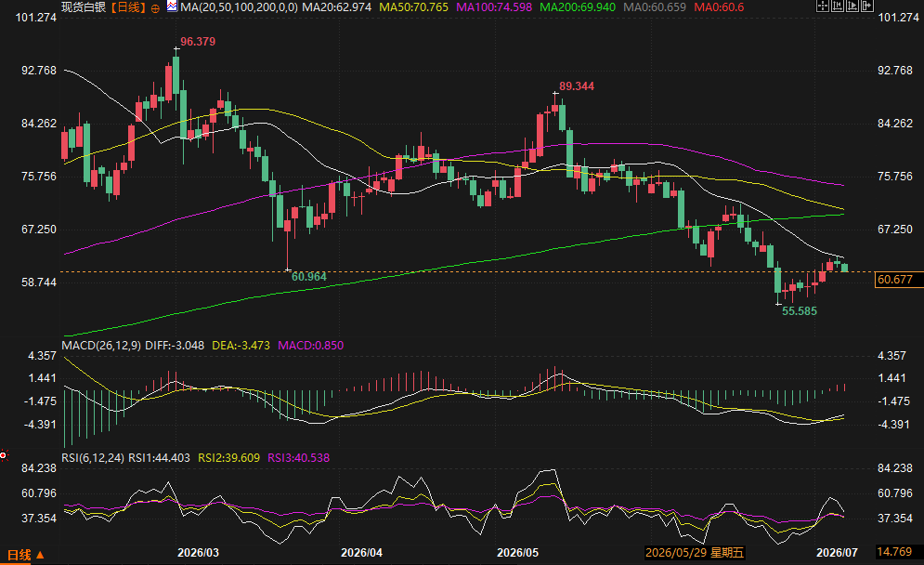Select the MACD(26,12,9) indicator label
The width and height of the screenshot is (924, 565).
click(101, 345)
